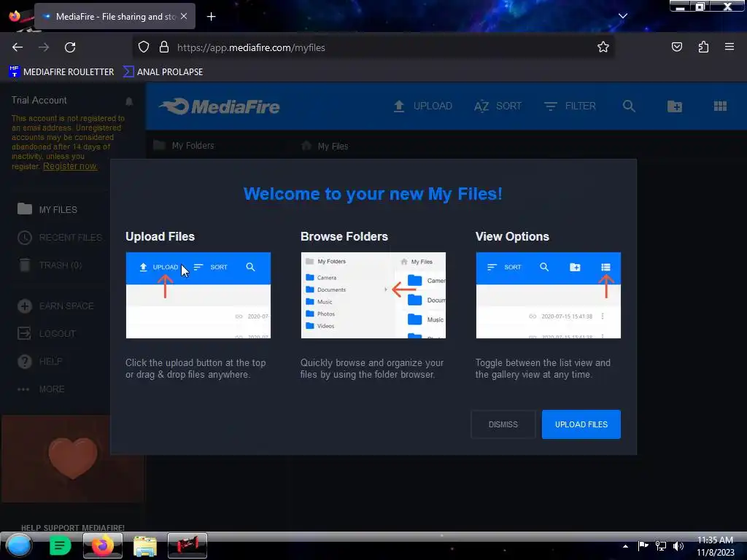
Task: Dismiss the welcome dialog
Action: (x=503, y=424)
